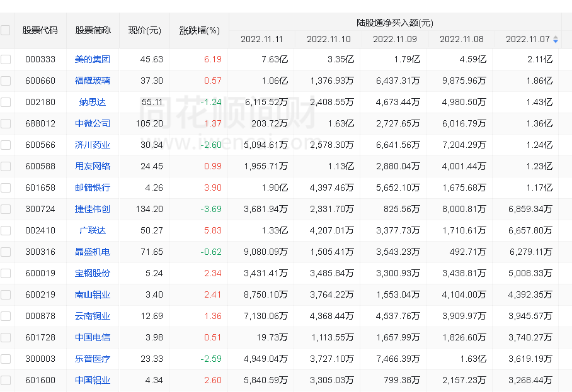572x392 pixels.
Task: Select checkbox for row 002180
Action: pyautogui.click(x=6, y=103)
